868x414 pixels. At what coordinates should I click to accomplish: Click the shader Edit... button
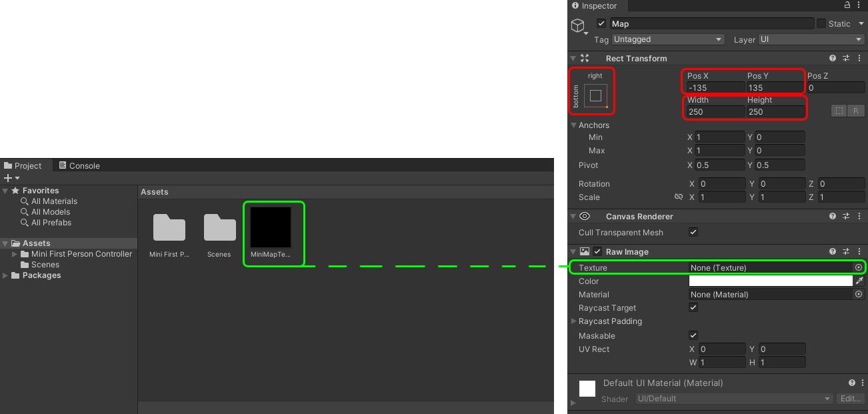[x=850, y=399]
